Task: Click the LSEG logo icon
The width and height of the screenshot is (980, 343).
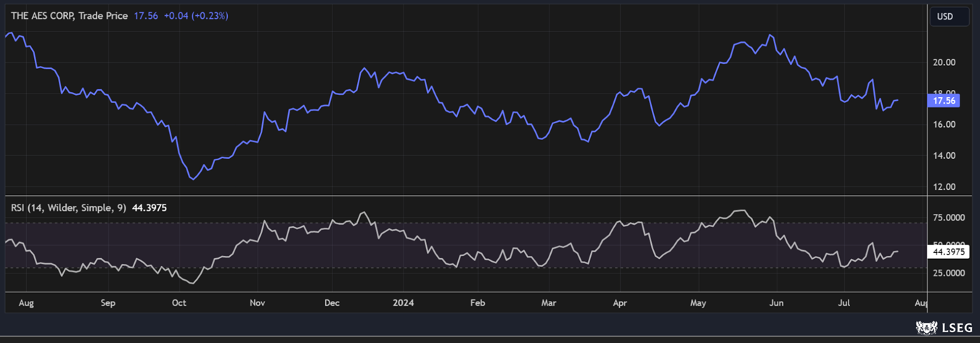Action: click(926, 328)
